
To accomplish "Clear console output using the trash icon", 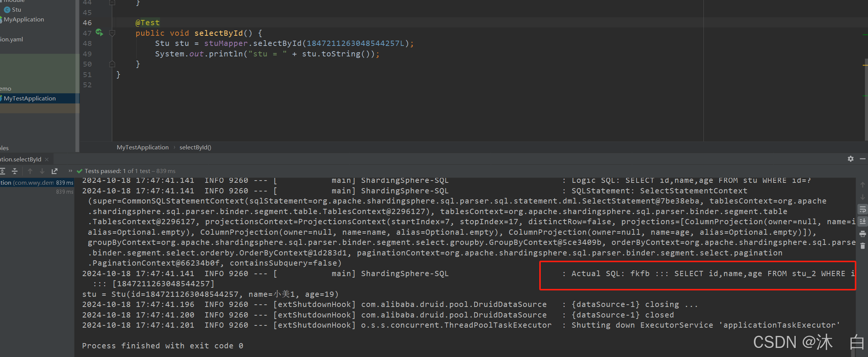I will 862,246.
